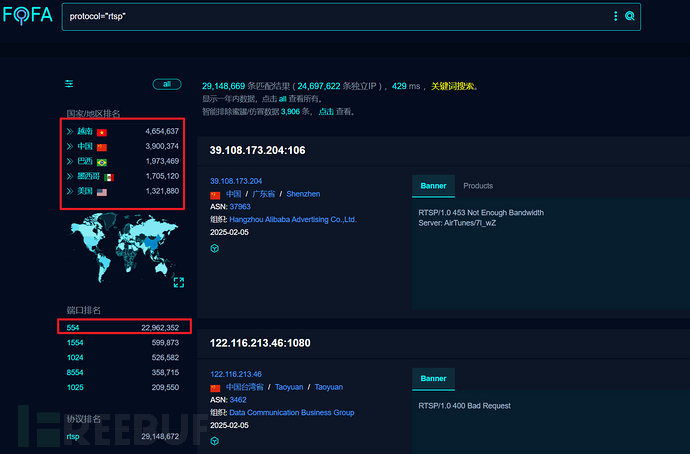
Task: Select Banner tab for 122.116.213.46 result
Action: [x=433, y=379]
